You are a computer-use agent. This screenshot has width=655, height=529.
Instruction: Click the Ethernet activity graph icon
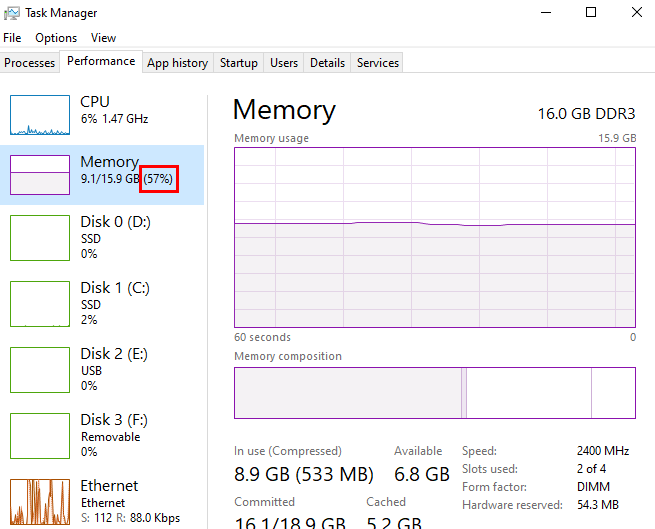coord(40,503)
